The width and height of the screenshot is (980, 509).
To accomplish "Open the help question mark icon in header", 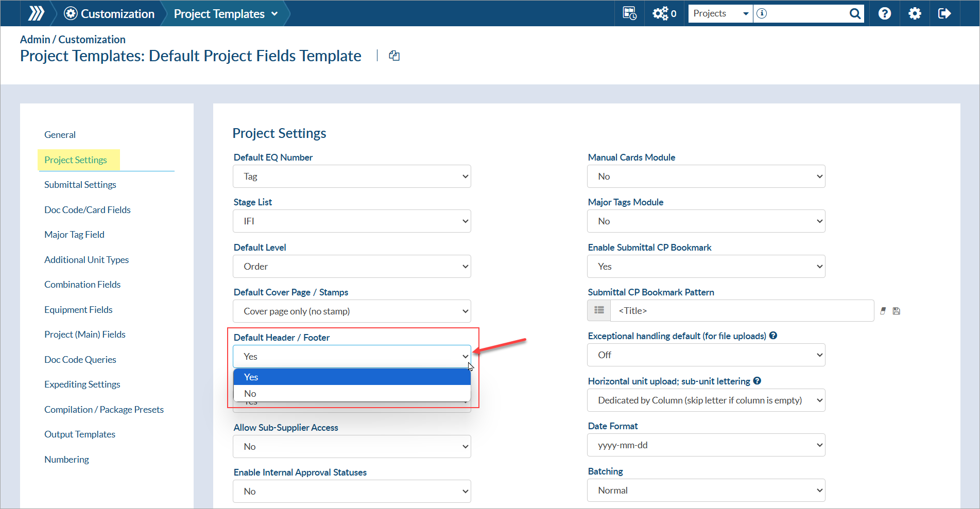I will pyautogui.click(x=885, y=13).
